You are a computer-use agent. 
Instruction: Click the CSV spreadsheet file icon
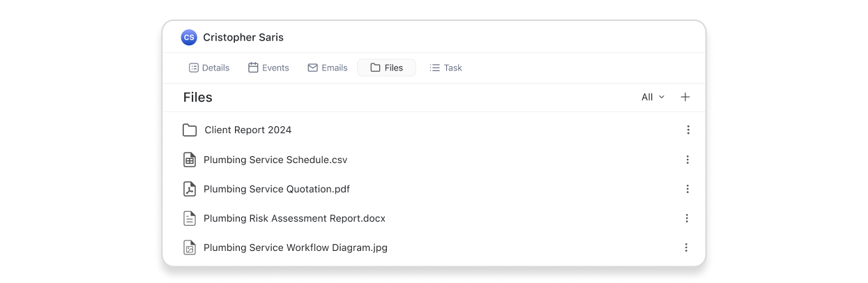pos(190,160)
